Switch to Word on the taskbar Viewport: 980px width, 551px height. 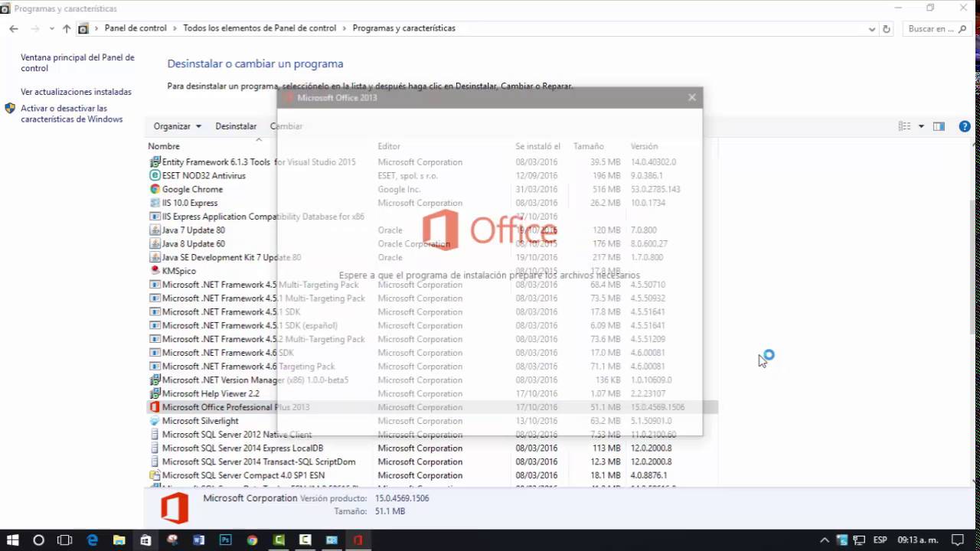(x=199, y=540)
